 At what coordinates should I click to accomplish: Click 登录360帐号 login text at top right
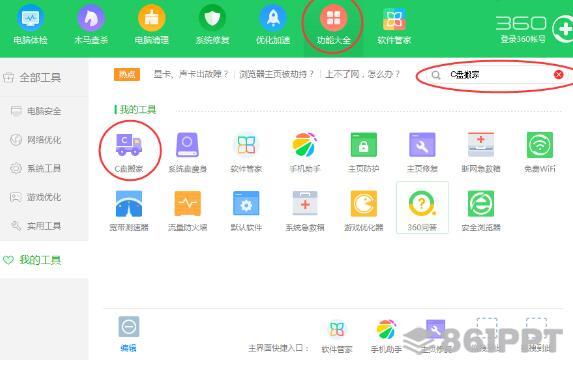523,39
